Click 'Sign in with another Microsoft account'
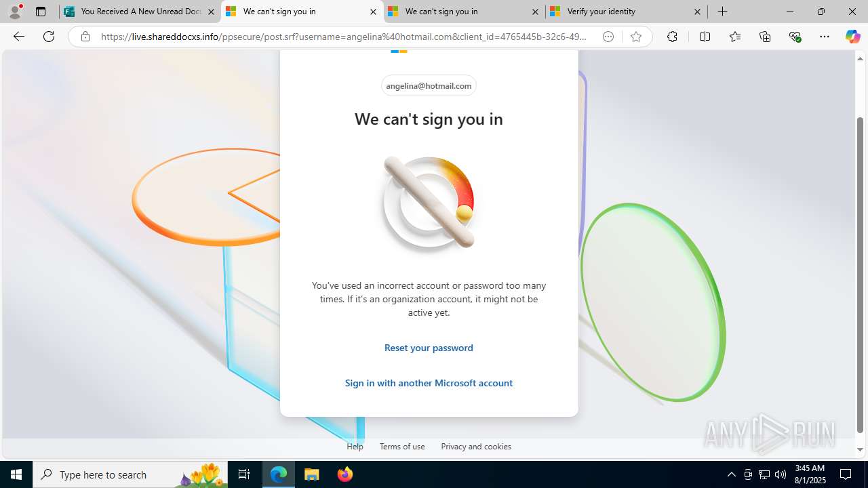Screen dimensions: 868x488 pos(429,383)
